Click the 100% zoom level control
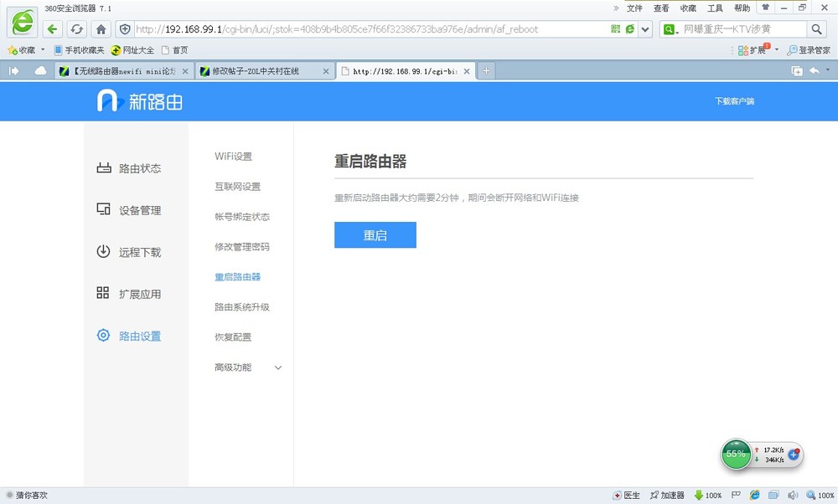 tap(819, 496)
